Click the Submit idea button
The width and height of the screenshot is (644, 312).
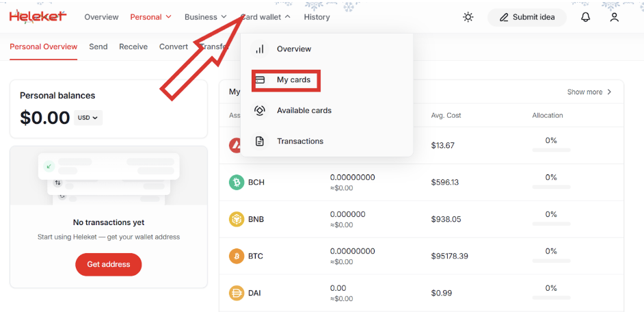[x=526, y=17]
